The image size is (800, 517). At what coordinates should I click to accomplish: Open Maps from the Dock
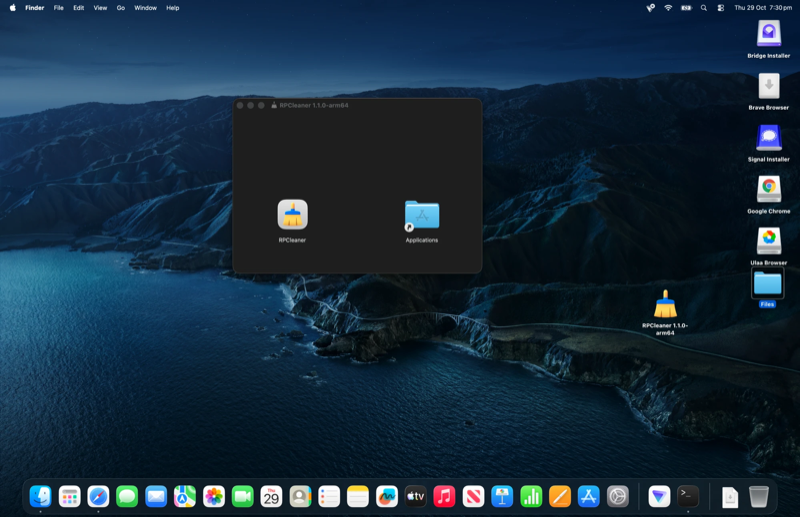185,496
